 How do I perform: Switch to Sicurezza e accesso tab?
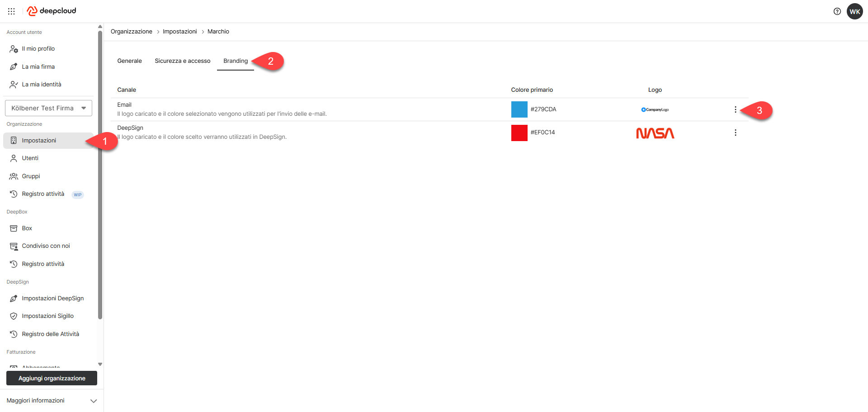(x=182, y=61)
